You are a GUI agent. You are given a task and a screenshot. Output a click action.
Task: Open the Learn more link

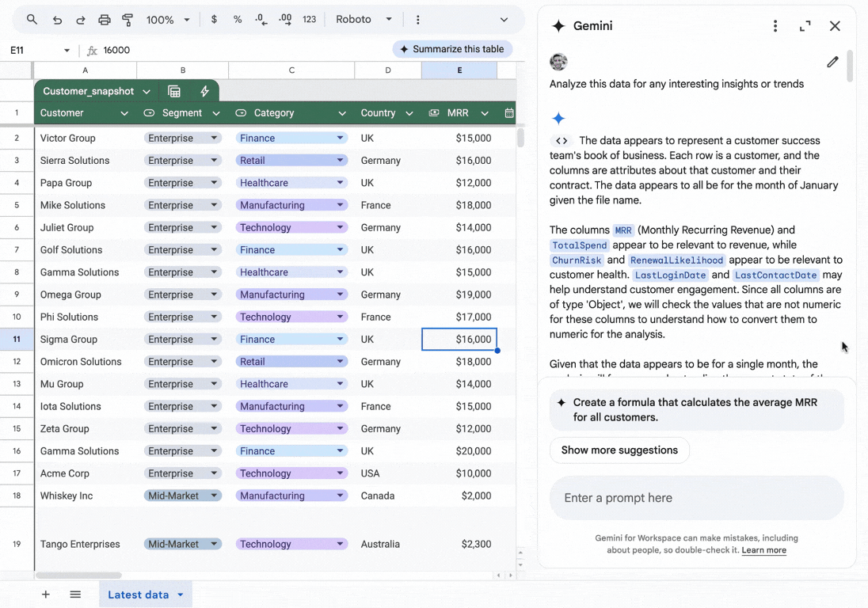point(764,550)
